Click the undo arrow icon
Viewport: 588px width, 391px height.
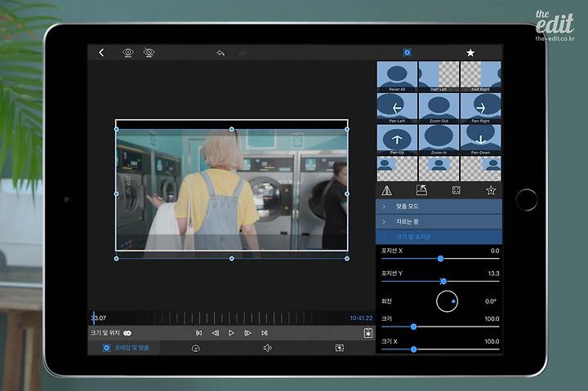click(x=220, y=53)
